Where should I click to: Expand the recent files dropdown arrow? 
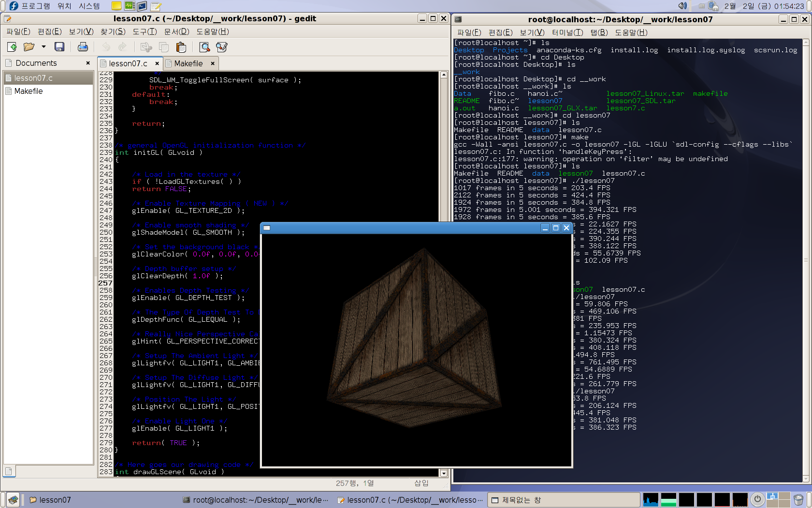[43, 47]
